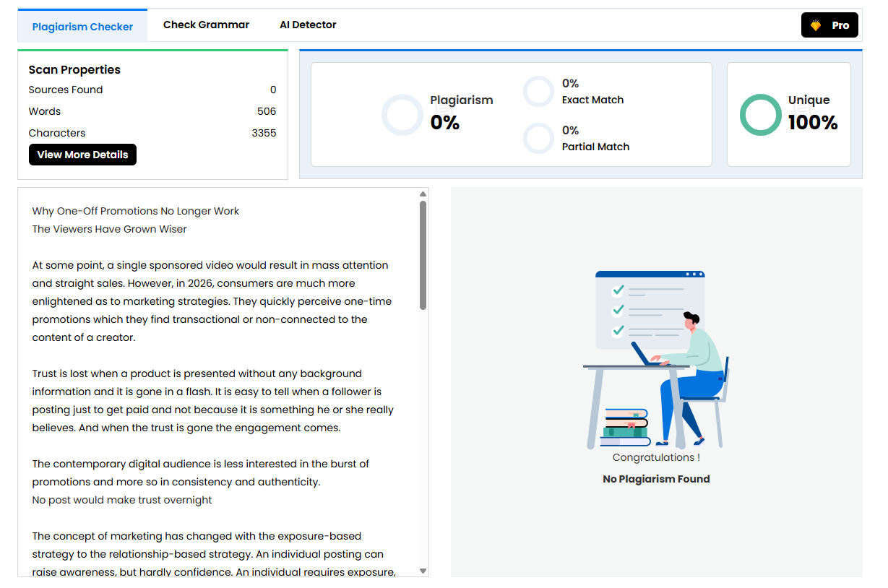888x588 pixels.
Task: Click the diamond icon on Pro button
Action: [x=816, y=25]
